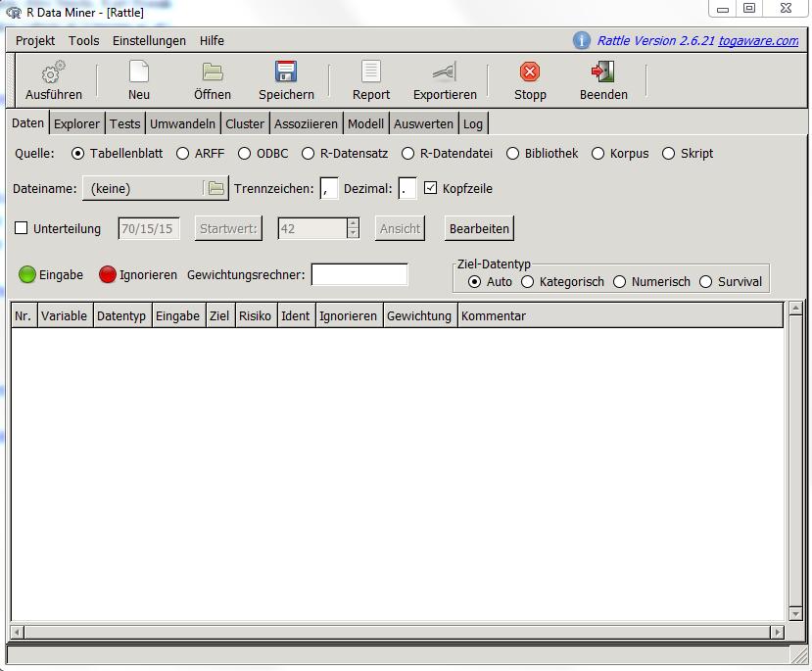Image resolution: width=812 pixels, height=671 pixels.
Task: Decrease seed value with down arrow
Action: click(353, 233)
